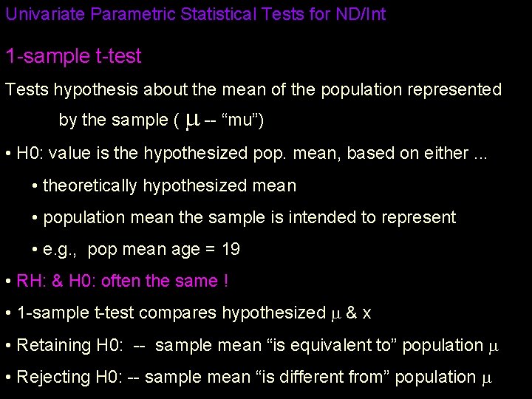Select the "1-sample t-test compares hypothesized" bullet
The height and width of the screenshot is (399, 532).
170,313
